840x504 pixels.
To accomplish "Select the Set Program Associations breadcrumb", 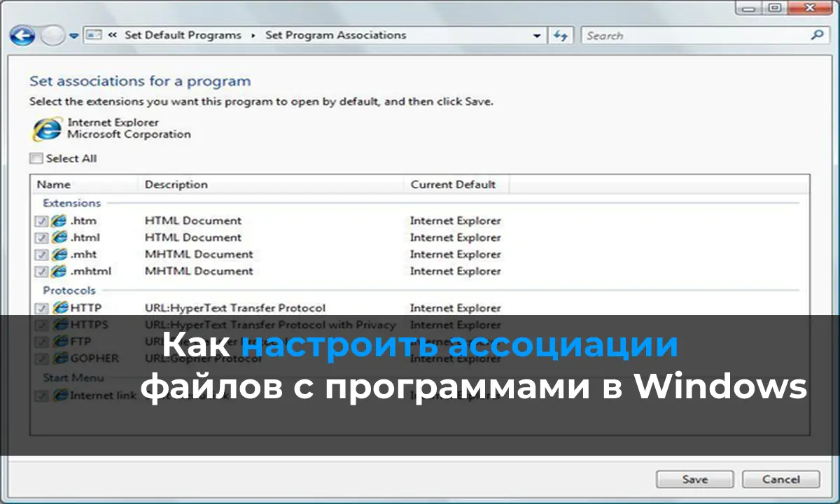I will coord(335,35).
